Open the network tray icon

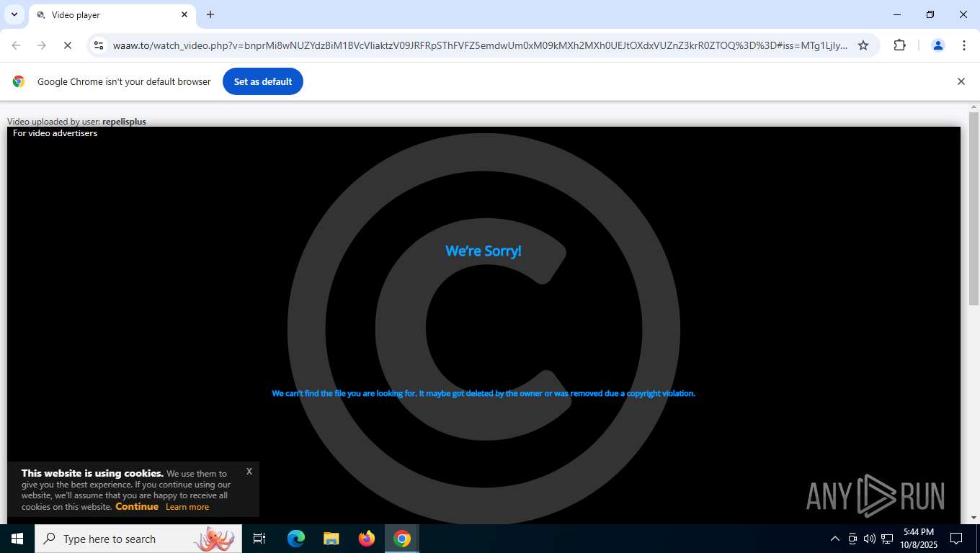click(x=887, y=539)
